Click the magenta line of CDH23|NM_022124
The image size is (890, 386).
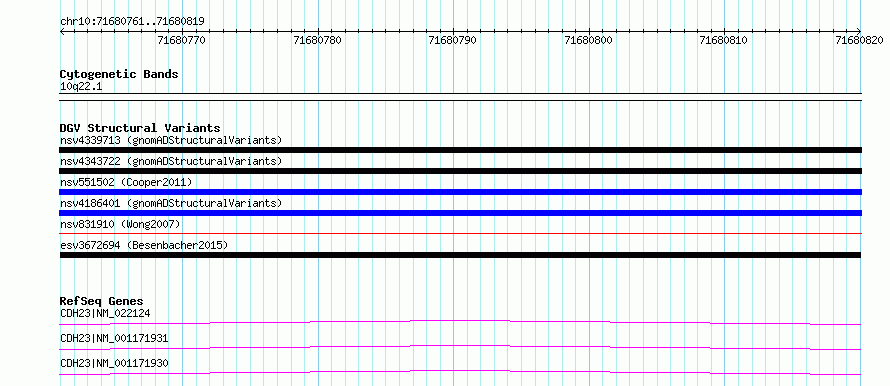[460, 322]
